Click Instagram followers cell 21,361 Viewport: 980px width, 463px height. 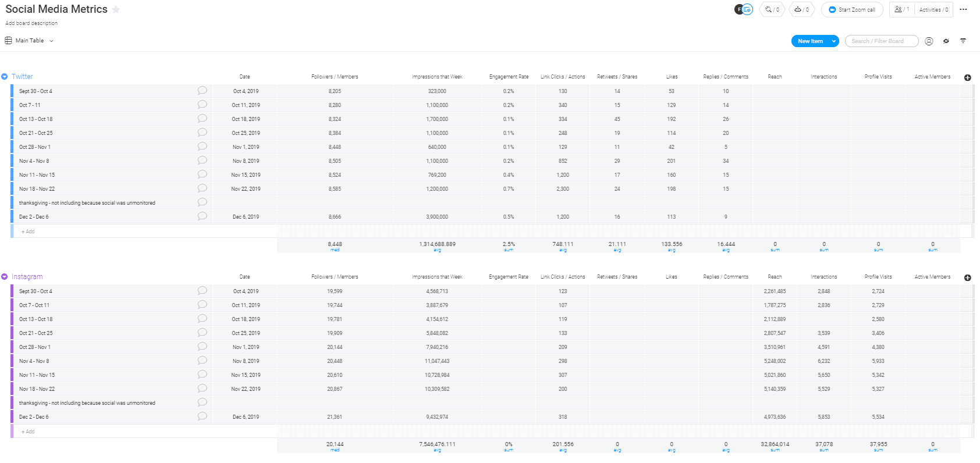click(x=335, y=416)
